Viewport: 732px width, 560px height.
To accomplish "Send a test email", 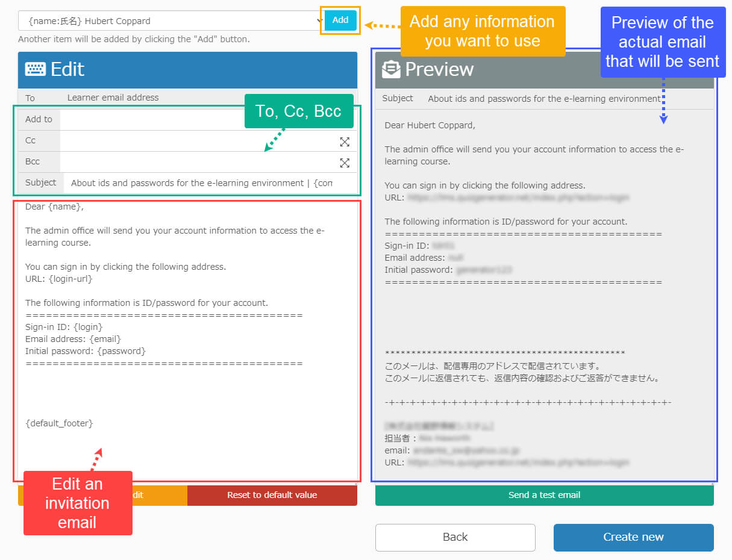I will (544, 495).
